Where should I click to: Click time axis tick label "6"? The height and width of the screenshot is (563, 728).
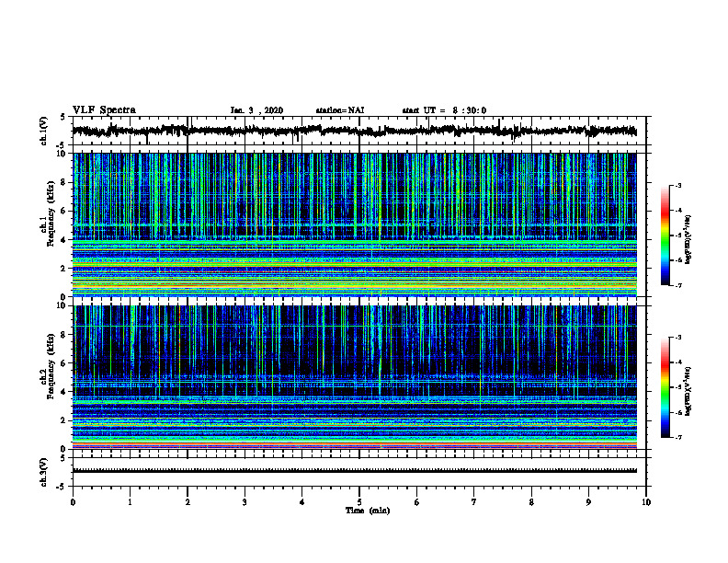(x=417, y=502)
